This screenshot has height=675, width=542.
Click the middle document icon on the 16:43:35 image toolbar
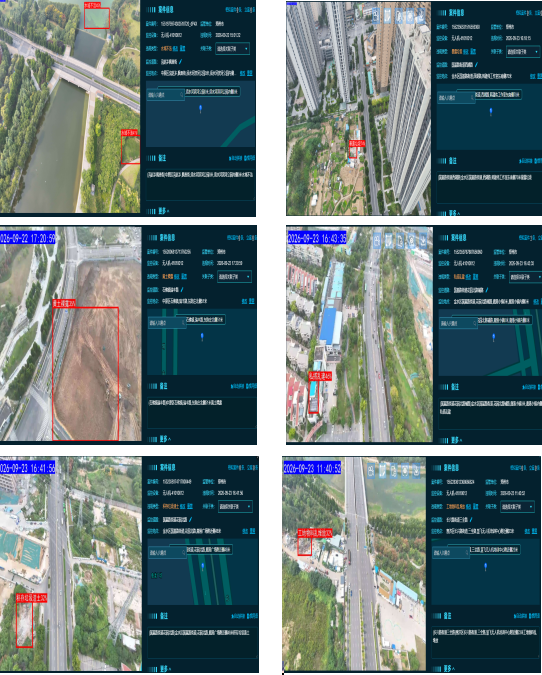[x=400, y=240]
